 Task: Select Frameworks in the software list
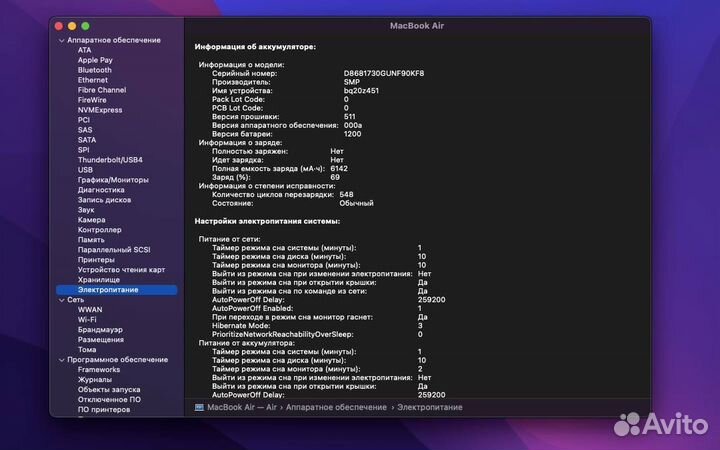(99, 370)
